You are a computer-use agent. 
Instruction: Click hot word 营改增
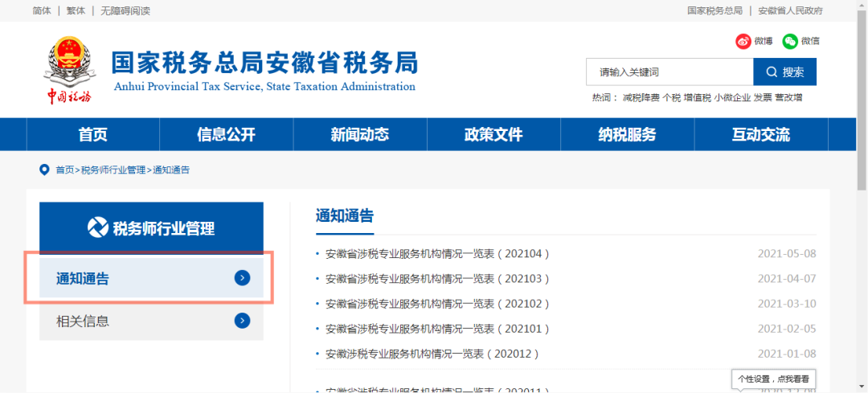pyautogui.click(x=788, y=97)
